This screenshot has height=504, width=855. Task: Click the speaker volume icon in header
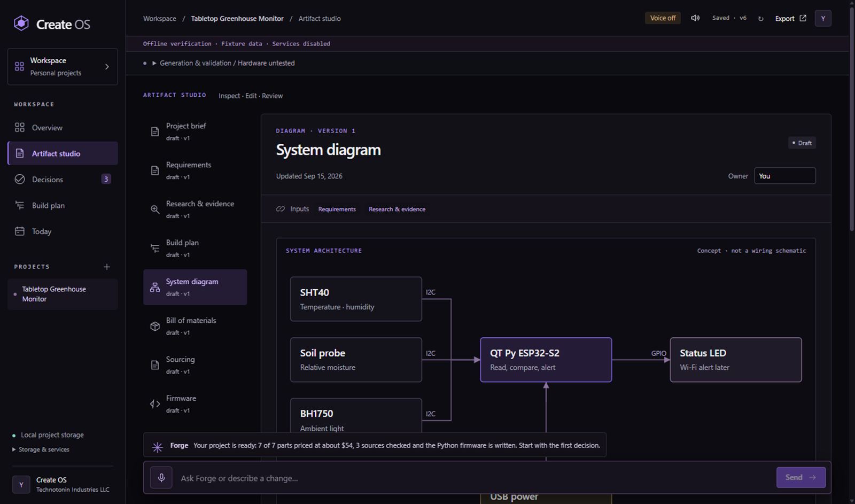[x=695, y=18]
